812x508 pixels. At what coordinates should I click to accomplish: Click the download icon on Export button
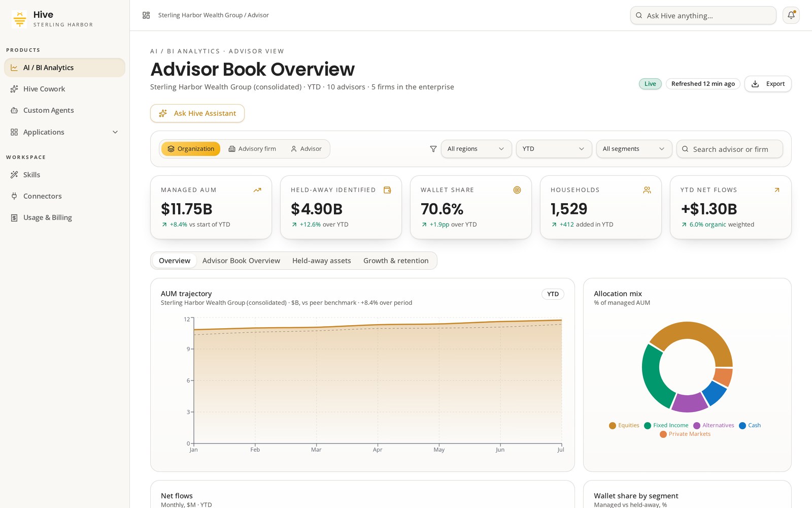pos(755,84)
